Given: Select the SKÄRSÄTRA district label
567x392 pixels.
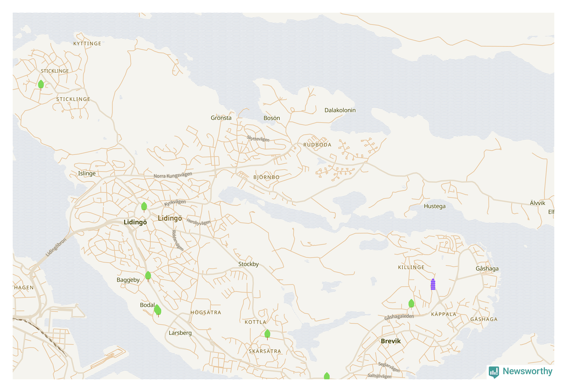Looking at the screenshot, I should click(x=265, y=351).
